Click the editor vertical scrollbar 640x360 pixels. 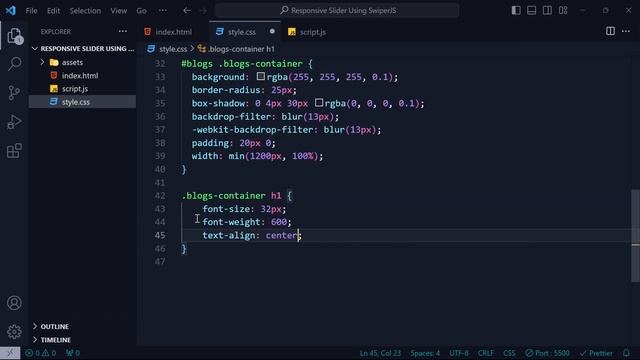(636, 236)
